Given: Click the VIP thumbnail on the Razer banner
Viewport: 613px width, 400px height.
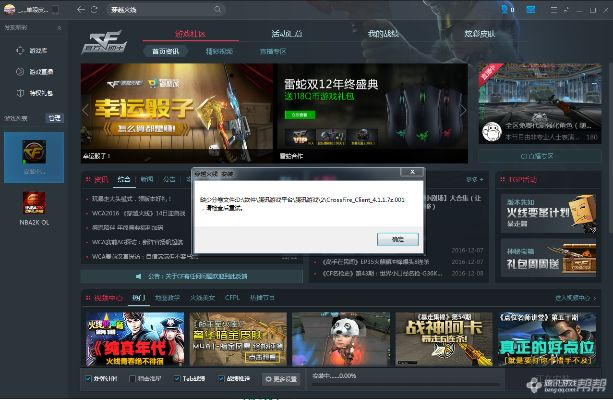Looking at the screenshot, I should click(300, 137).
